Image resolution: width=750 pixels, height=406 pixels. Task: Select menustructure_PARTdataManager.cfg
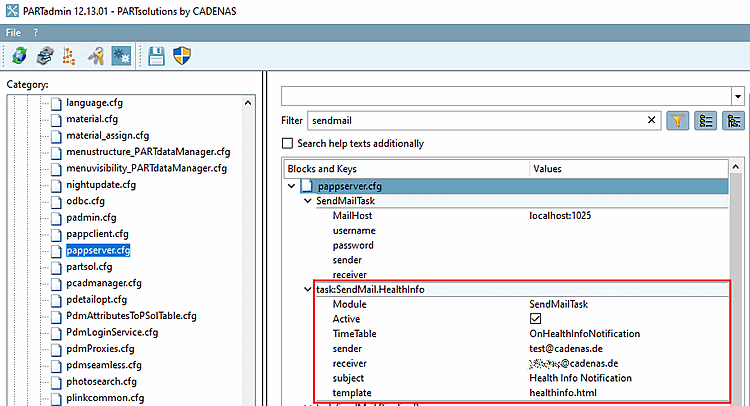(148, 152)
